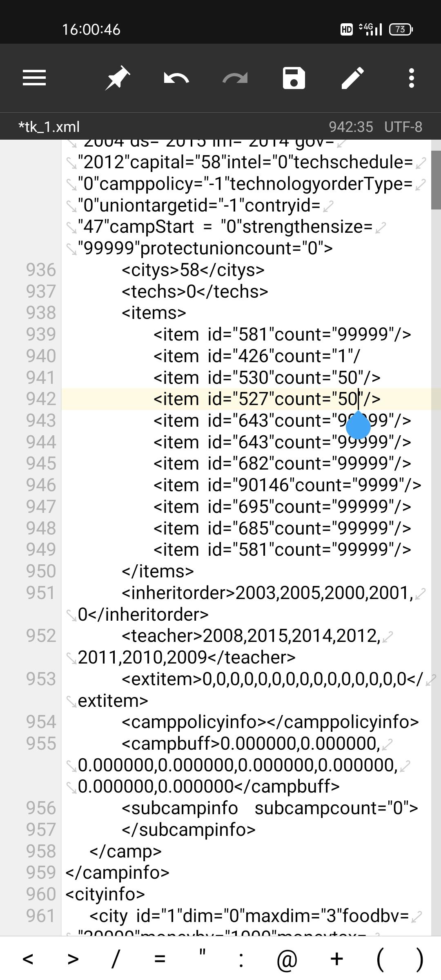Save the file with floppy icon
This screenshot has width=441, height=980.
[294, 78]
